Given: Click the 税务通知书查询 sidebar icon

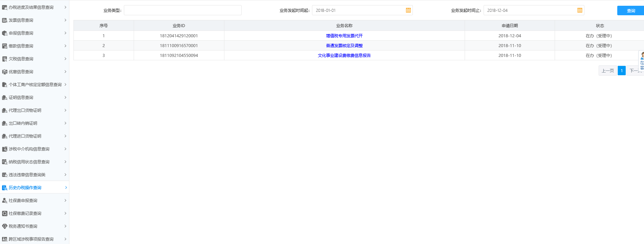Looking at the screenshot, I should (4, 226).
